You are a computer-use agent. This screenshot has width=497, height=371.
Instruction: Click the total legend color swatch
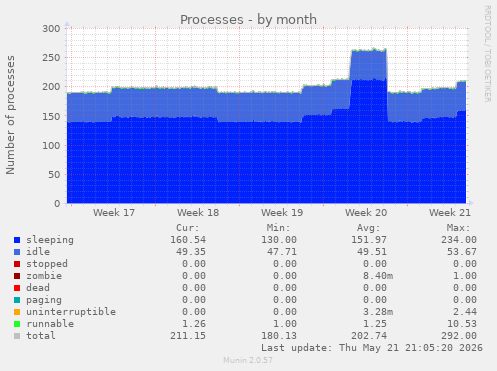17,336
